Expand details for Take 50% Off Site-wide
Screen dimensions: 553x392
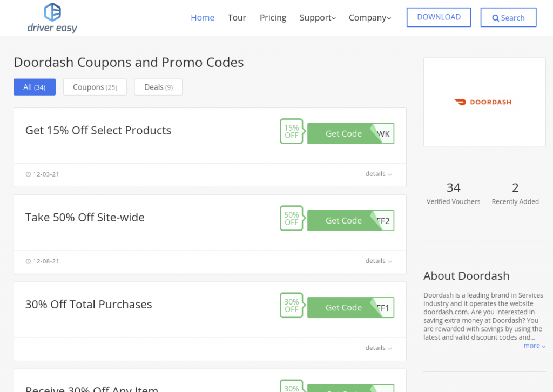point(379,261)
